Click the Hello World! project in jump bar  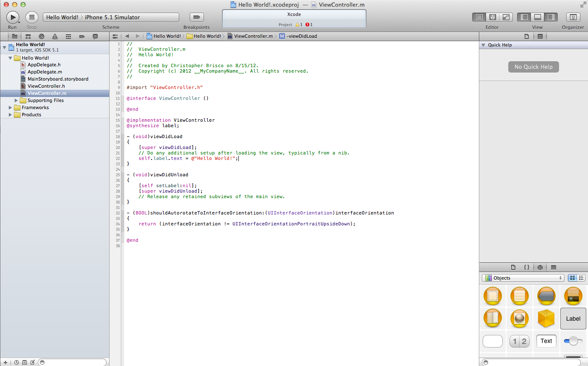tap(164, 36)
